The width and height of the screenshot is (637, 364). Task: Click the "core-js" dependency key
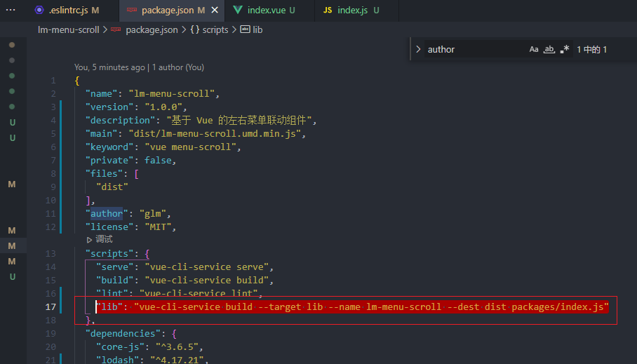click(x=120, y=347)
